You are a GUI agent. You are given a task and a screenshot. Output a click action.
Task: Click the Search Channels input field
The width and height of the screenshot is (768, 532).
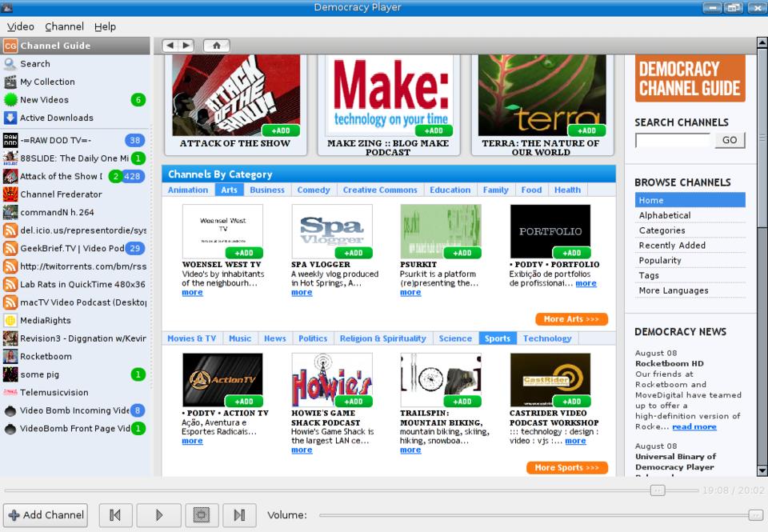point(672,140)
